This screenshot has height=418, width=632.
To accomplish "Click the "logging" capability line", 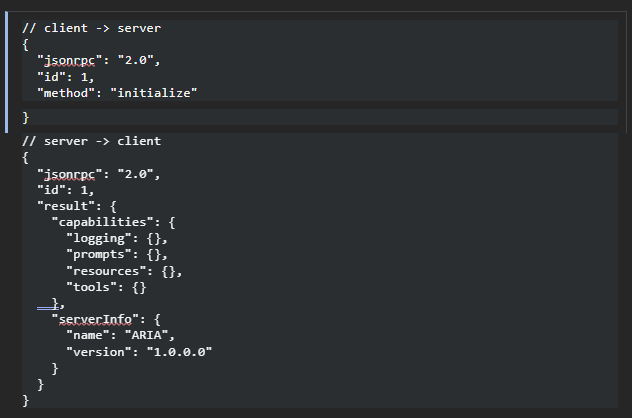I will coord(117,239).
